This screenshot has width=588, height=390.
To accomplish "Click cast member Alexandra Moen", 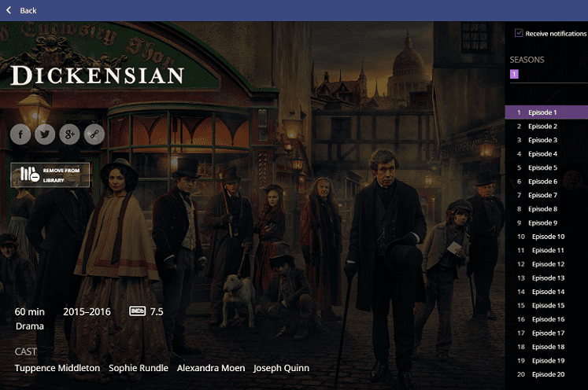I will click(211, 368).
